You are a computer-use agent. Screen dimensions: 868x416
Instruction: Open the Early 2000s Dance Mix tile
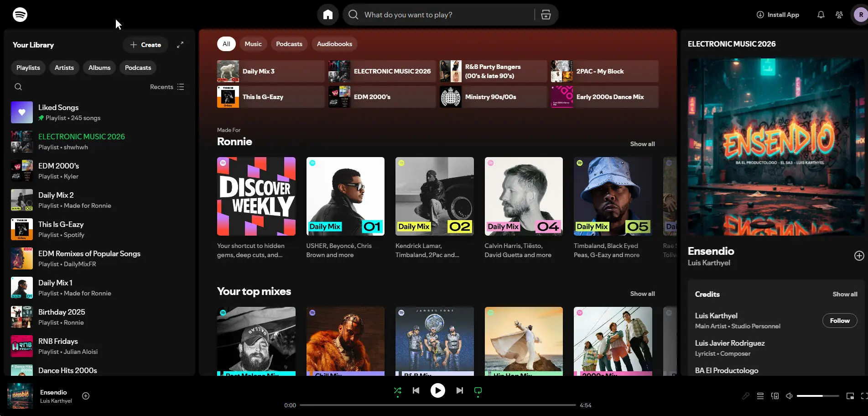(604, 97)
